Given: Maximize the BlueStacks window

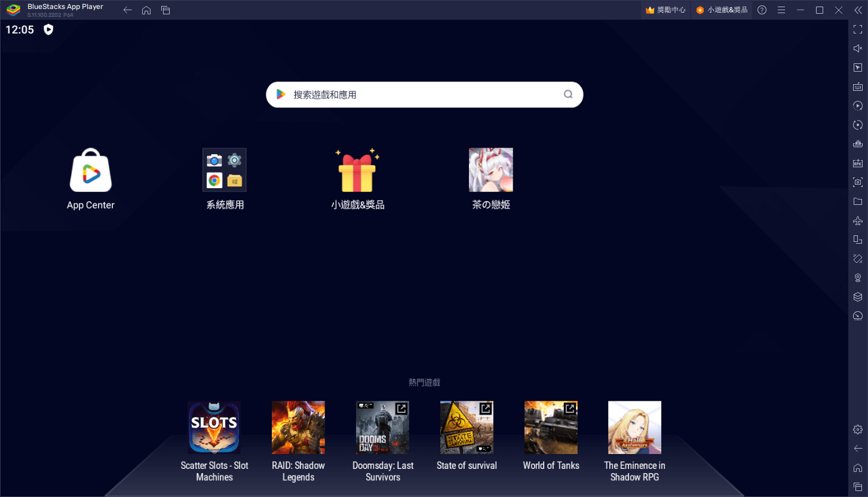Looking at the screenshot, I should tap(820, 10).
